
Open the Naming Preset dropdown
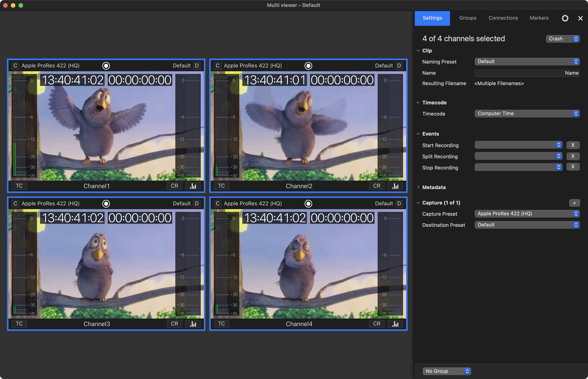[x=527, y=61]
